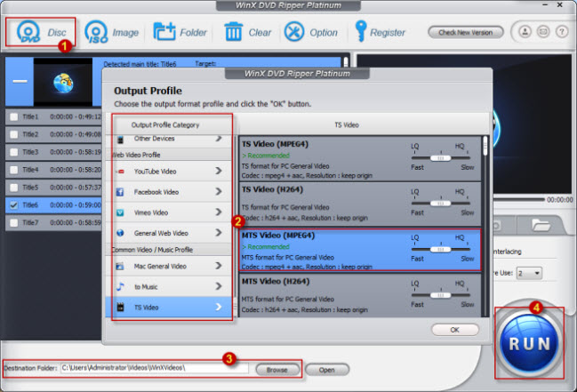Select YouTube Video category label
Viewport: 577px width, 392px height.
[155, 172]
